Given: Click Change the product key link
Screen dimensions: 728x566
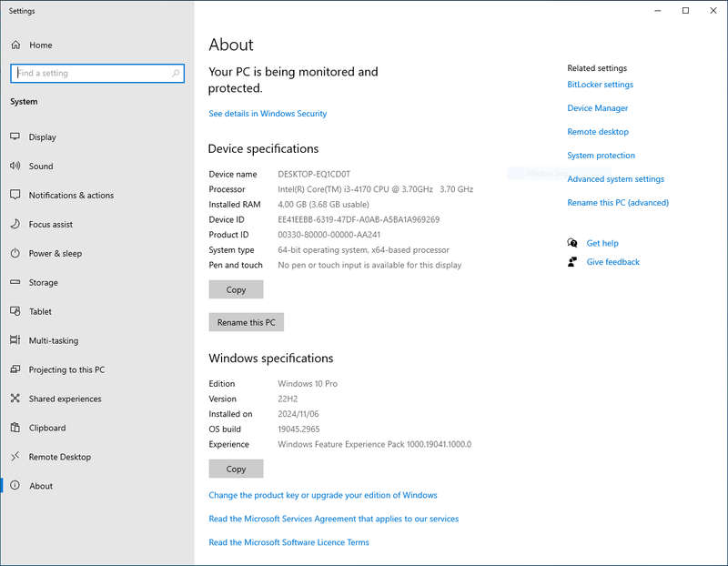Looking at the screenshot, I should click(x=323, y=495).
